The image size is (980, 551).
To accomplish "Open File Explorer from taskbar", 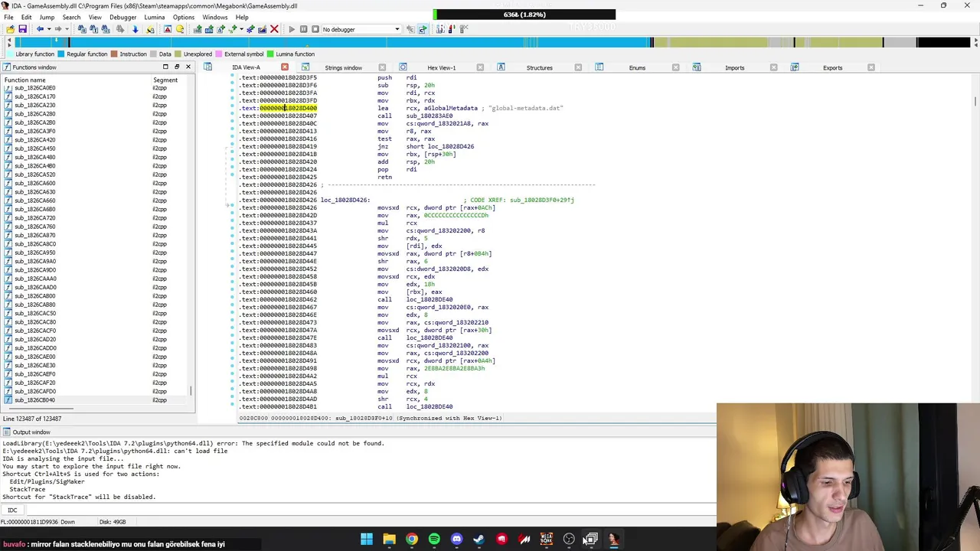I will 389,539.
